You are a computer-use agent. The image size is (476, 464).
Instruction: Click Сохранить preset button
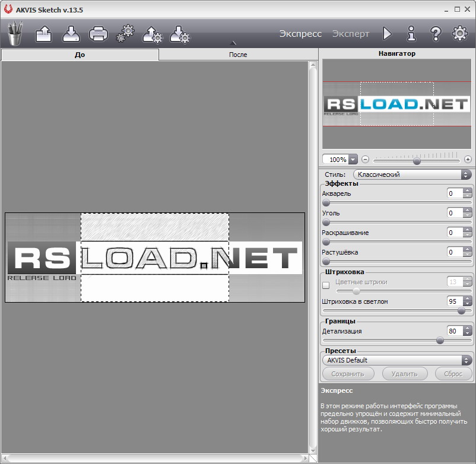click(x=348, y=374)
